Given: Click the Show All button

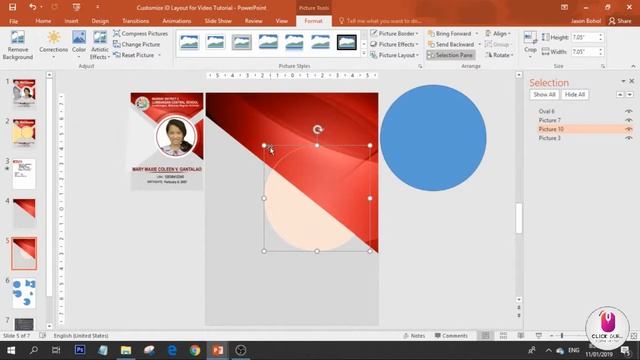Looking at the screenshot, I should click(x=544, y=94).
